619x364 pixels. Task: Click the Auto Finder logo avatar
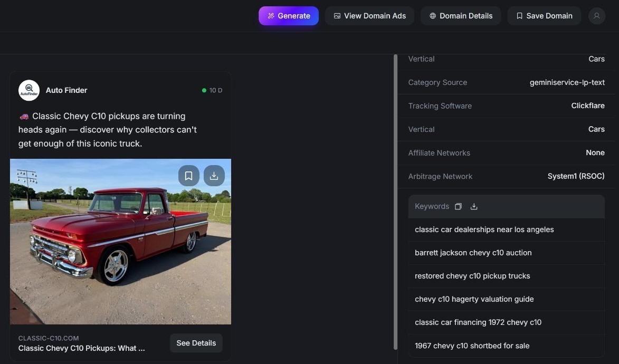pos(29,90)
